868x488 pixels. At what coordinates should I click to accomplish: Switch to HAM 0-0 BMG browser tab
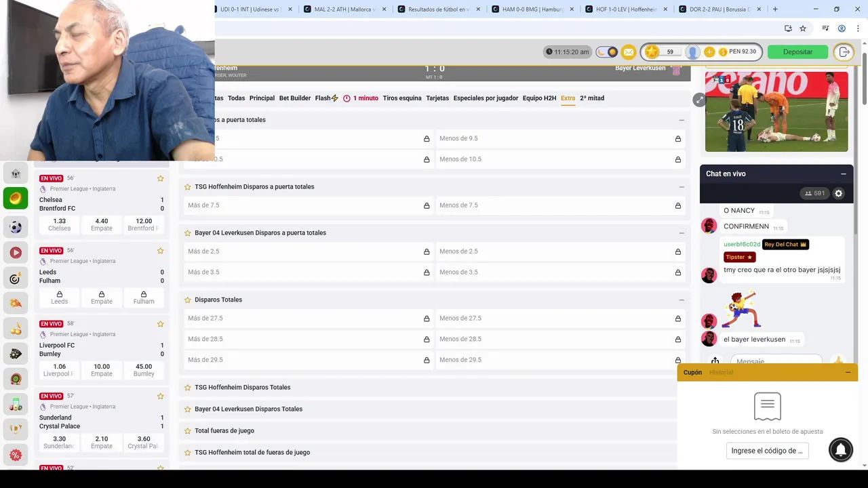point(534,9)
